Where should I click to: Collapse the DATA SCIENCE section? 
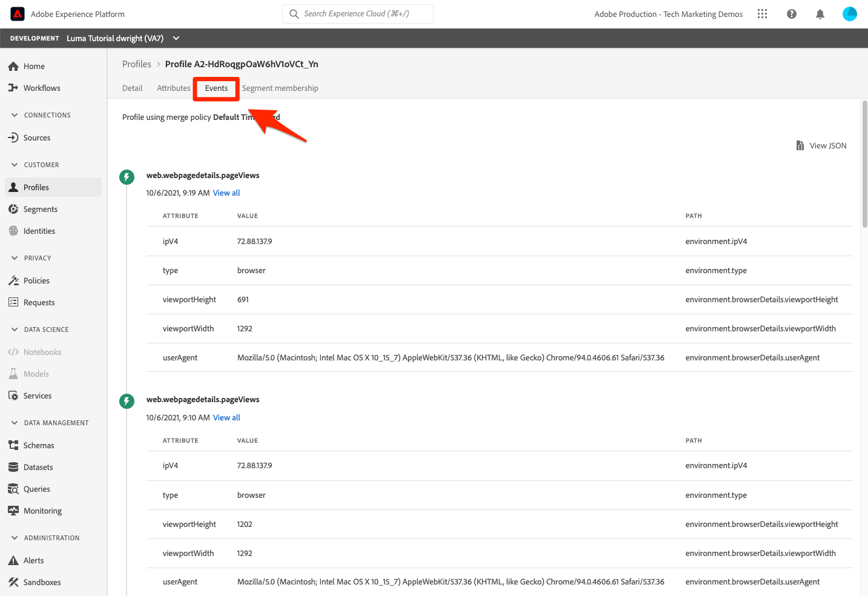[15, 329]
